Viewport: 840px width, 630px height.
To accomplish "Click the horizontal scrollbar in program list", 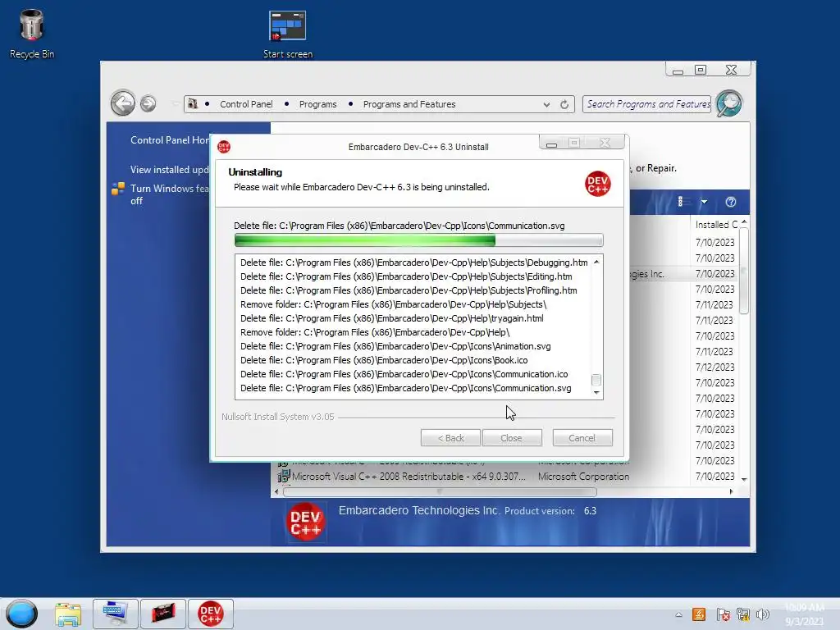I will point(440,491).
